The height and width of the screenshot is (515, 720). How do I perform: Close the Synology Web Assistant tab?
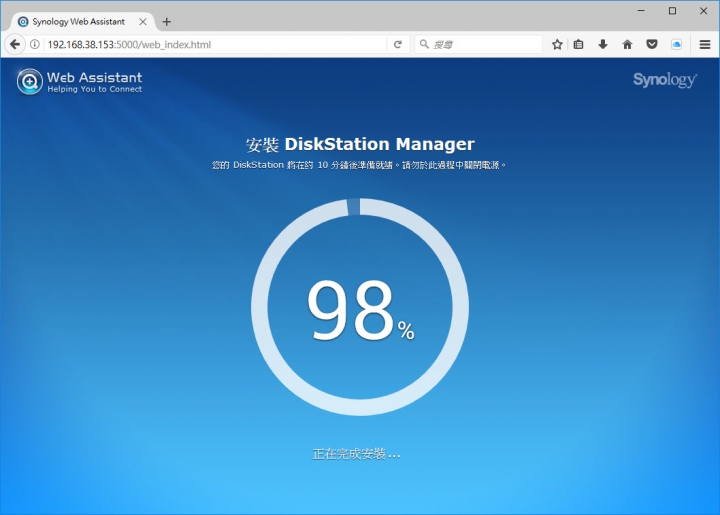tap(143, 22)
